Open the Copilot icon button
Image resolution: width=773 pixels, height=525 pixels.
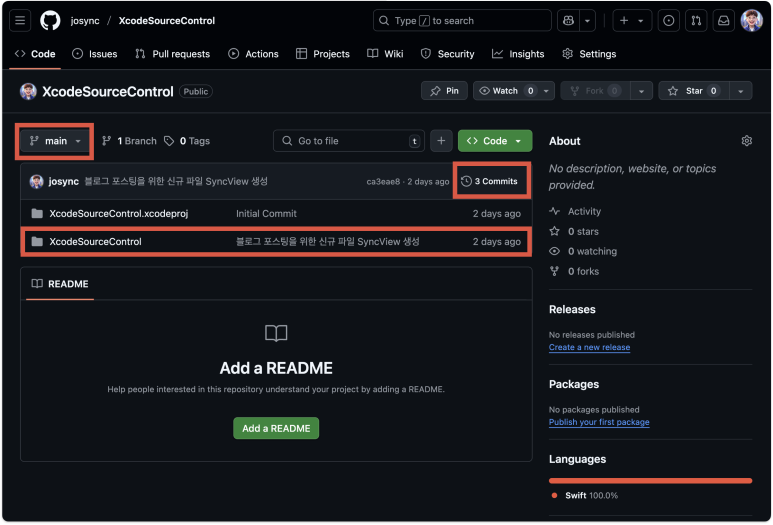click(568, 21)
